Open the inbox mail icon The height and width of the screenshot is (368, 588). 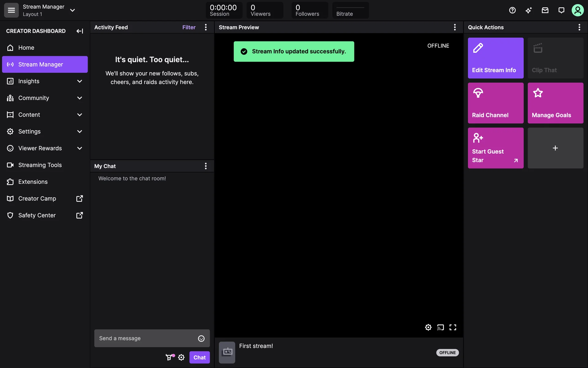[545, 10]
